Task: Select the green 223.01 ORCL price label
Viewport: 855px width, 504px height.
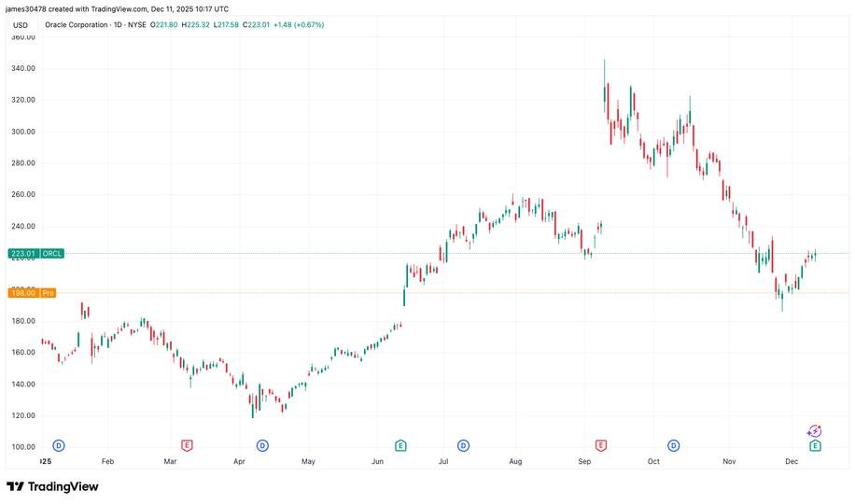Action: click(36, 253)
